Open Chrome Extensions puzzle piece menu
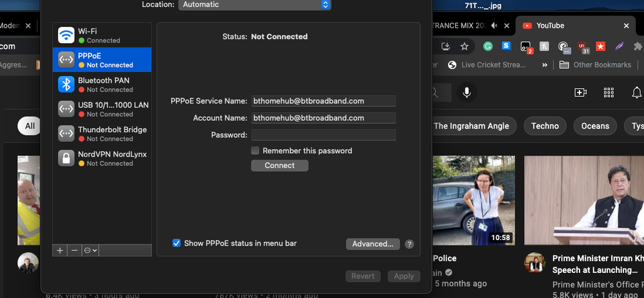 click(x=638, y=46)
